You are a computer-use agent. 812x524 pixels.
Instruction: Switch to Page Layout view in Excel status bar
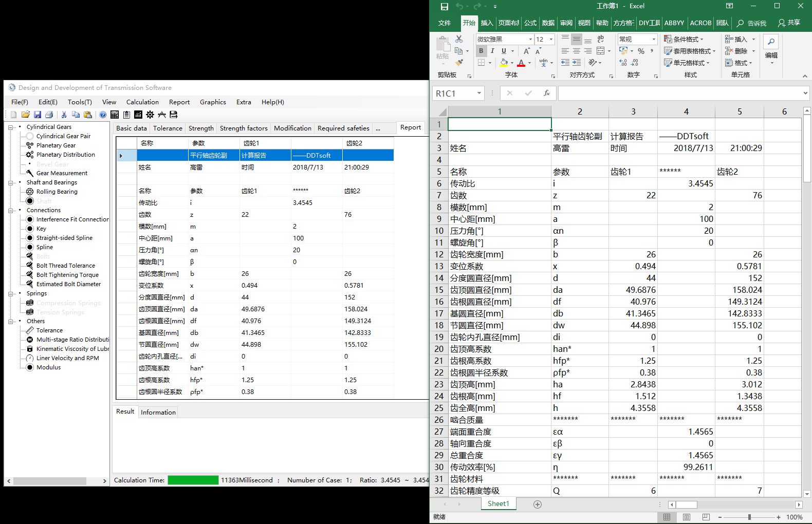pos(687,517)
